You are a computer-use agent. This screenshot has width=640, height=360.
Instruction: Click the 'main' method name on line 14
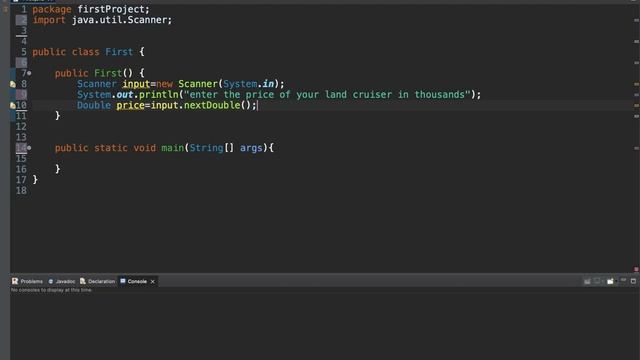pyautogui.click(x=173, y=148)
